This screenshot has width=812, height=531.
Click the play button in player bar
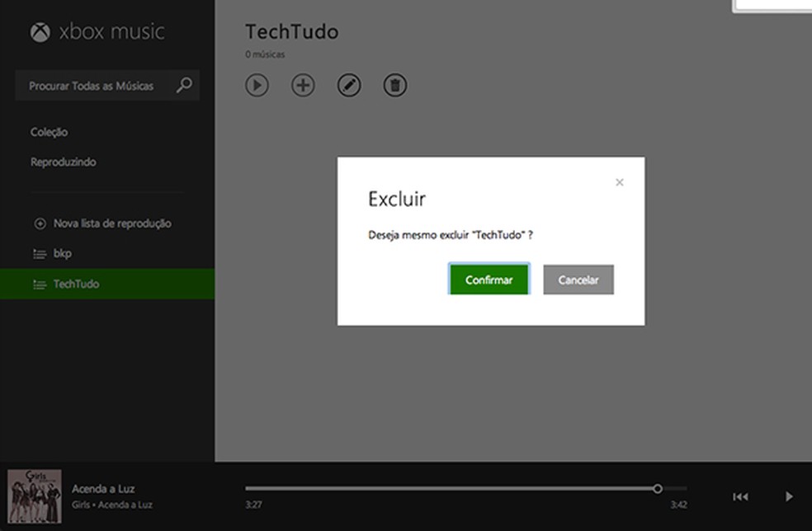789,497
